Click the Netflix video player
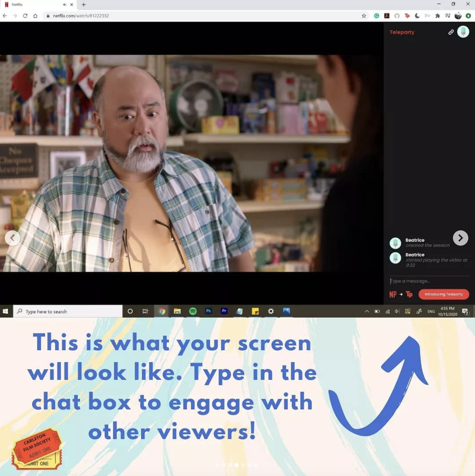 pyautogui.click(x=192, y=163)
